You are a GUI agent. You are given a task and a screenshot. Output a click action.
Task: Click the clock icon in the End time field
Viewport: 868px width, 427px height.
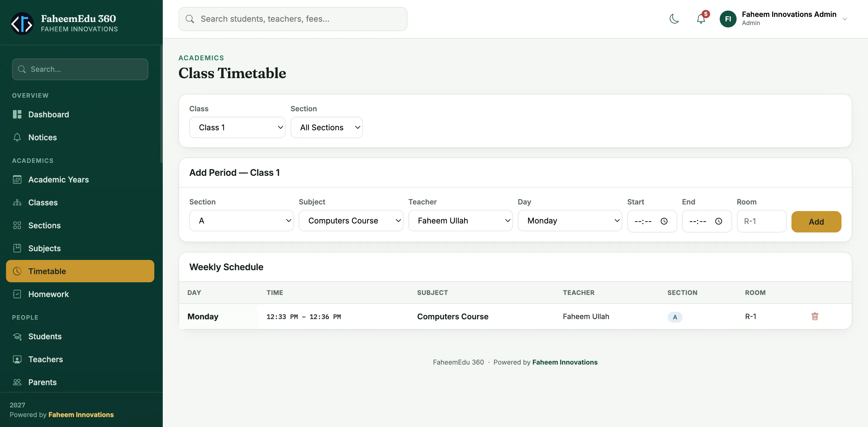(719, 221)
